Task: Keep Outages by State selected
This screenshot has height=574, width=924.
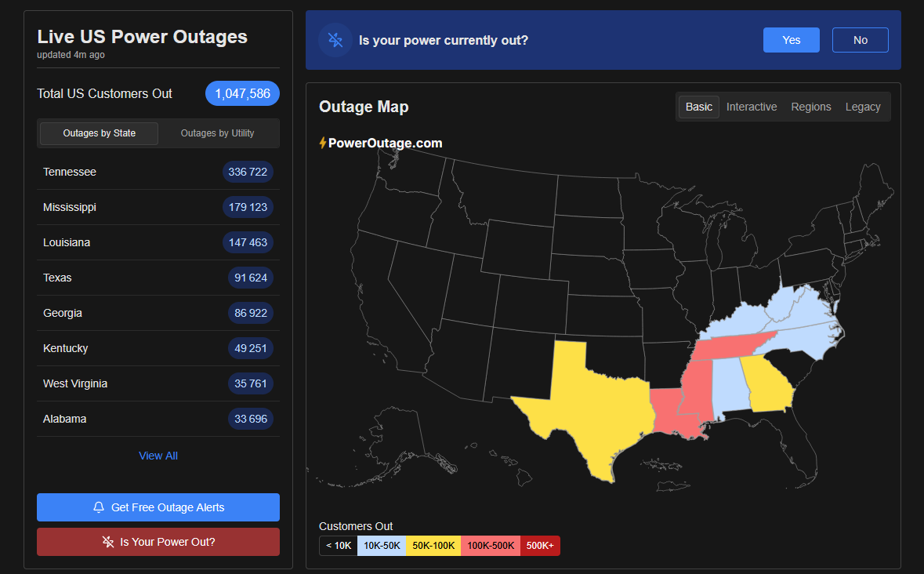Action: [98, 133]
